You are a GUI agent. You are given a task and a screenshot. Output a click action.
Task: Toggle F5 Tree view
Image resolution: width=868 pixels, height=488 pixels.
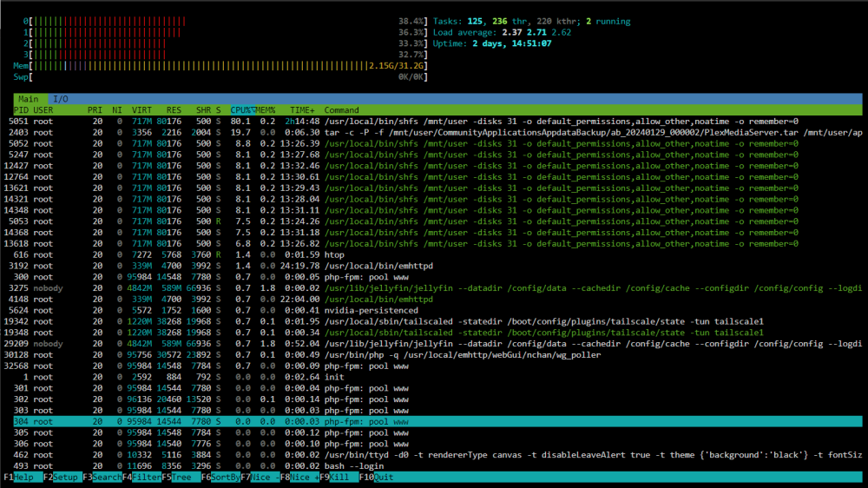click(181, 477)
